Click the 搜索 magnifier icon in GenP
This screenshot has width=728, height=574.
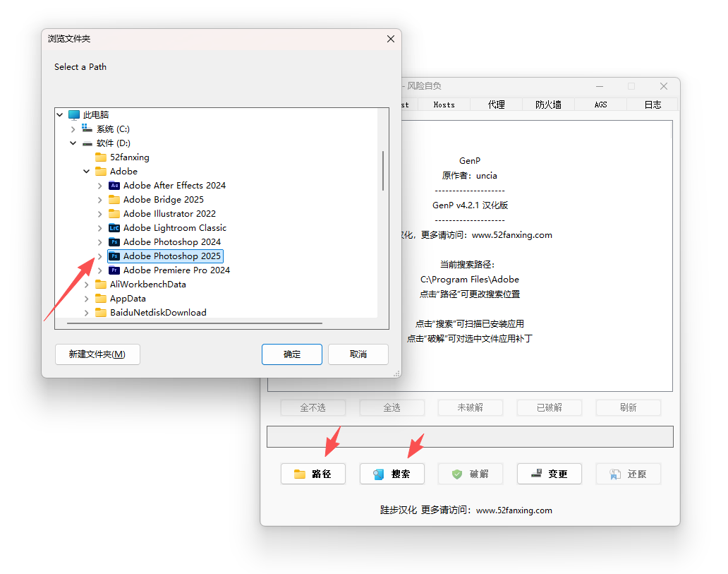[x=378, y=474]
